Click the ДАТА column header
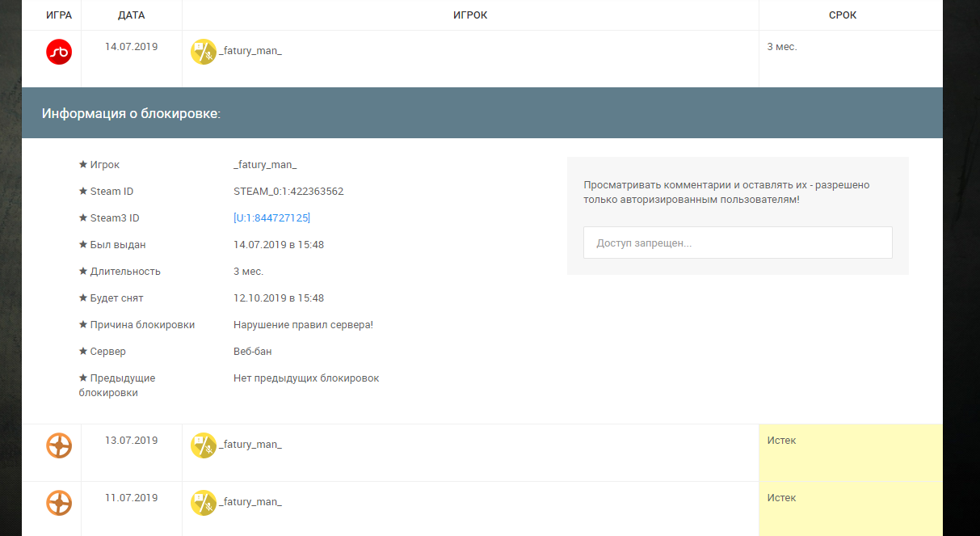Image resolution: width=980 pixels, height=536 pixels. click(x=132, y=15)
